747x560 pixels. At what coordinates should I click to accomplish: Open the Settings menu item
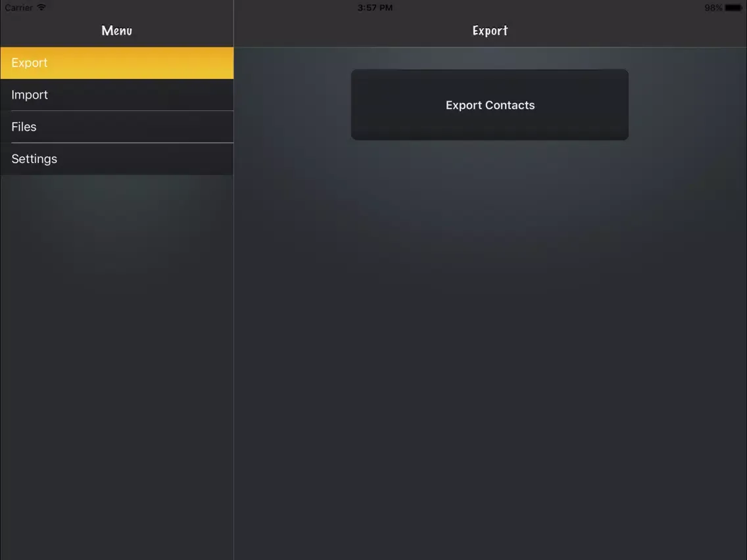tap(117, 158)
